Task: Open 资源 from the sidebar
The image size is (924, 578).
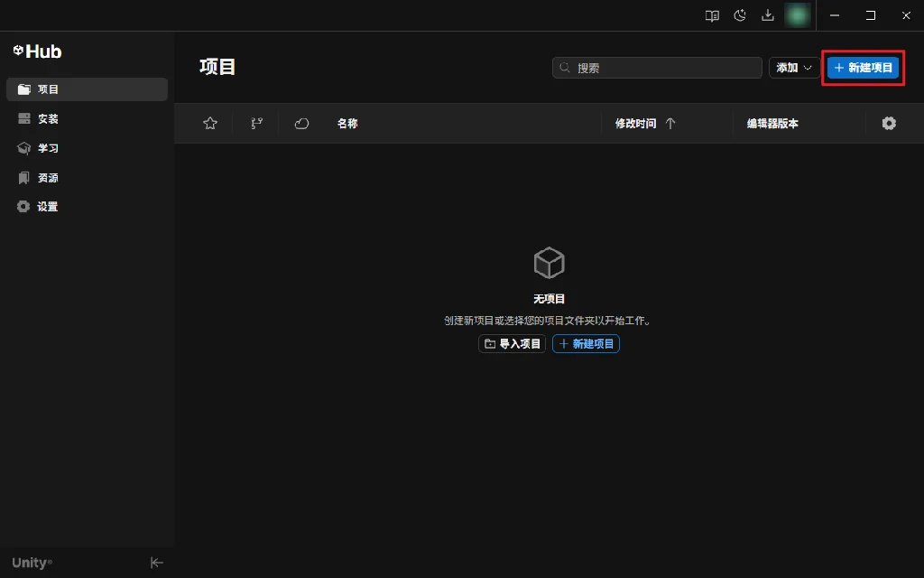Action: 87,178
